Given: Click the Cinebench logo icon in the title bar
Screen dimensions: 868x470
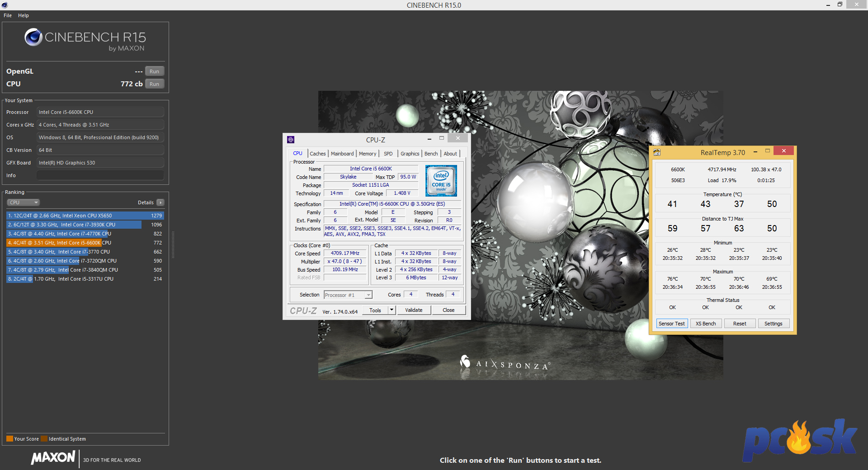Looking at the screenshot, I should [x=5, y=5].
